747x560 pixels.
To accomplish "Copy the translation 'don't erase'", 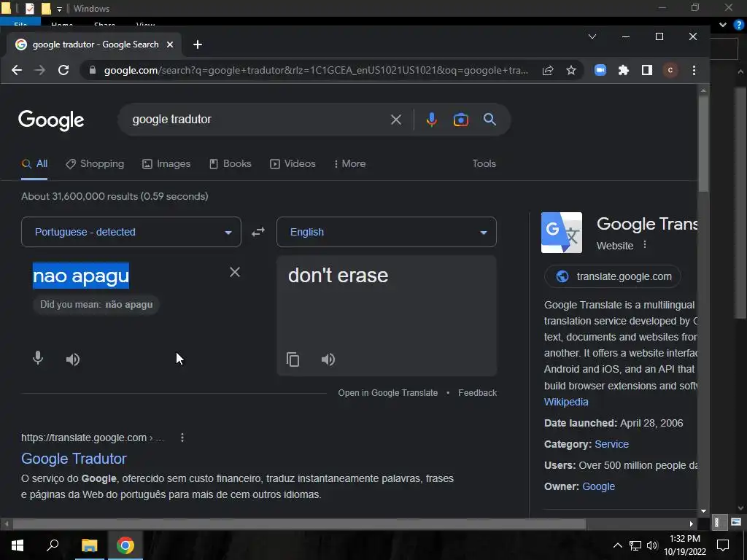I will pyautogui.click(x=293, y=359).
